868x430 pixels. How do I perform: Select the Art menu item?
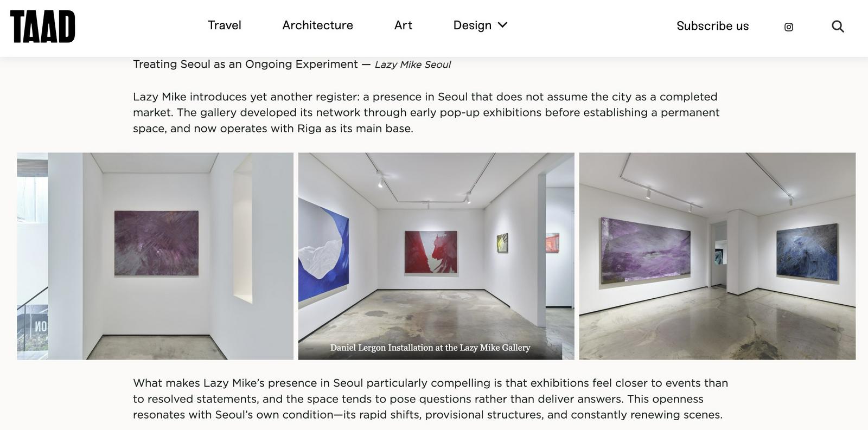coord(403,25)
